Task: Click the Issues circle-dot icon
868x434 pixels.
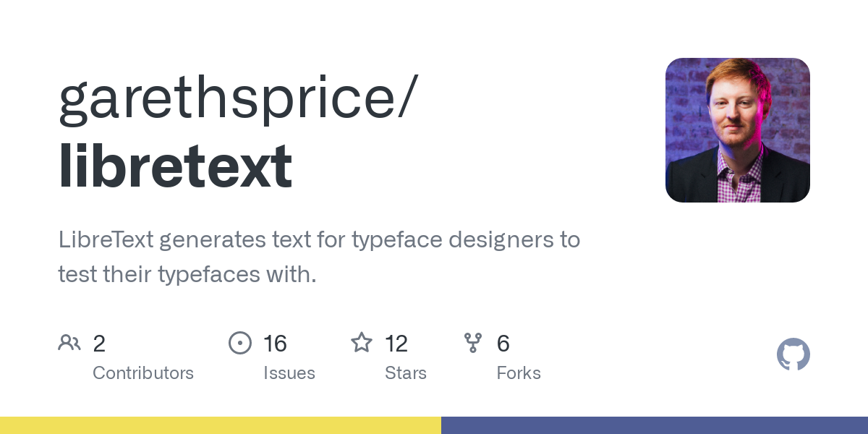Action: (240, 342)
